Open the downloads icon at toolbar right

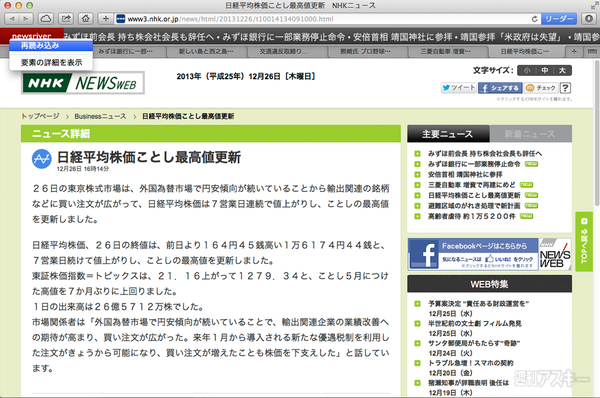(x=589, y=18)
